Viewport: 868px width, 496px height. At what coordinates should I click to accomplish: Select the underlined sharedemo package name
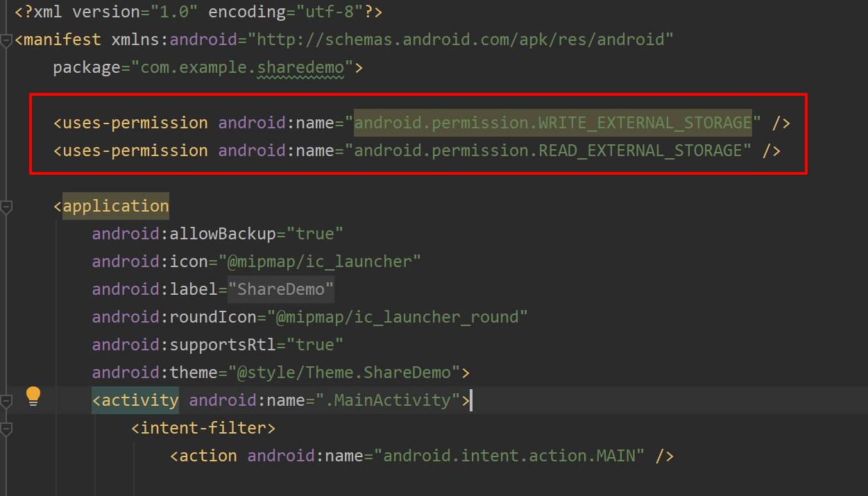(x=300, y=67)
